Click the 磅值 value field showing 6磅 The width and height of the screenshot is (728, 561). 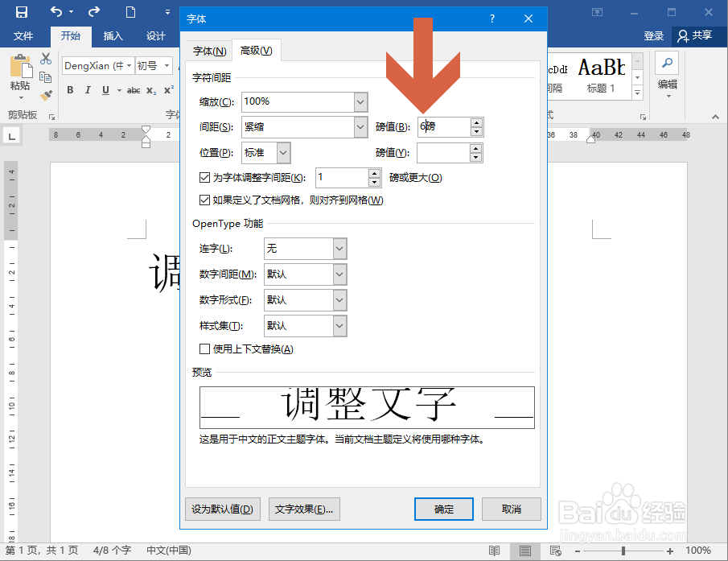click(x=442, y=127)
